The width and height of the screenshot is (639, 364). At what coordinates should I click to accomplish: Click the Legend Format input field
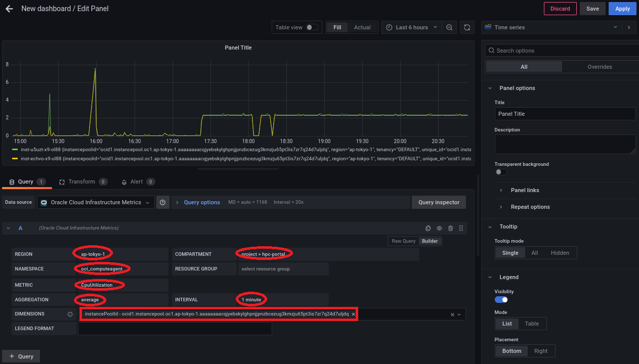tap(175, 329)
